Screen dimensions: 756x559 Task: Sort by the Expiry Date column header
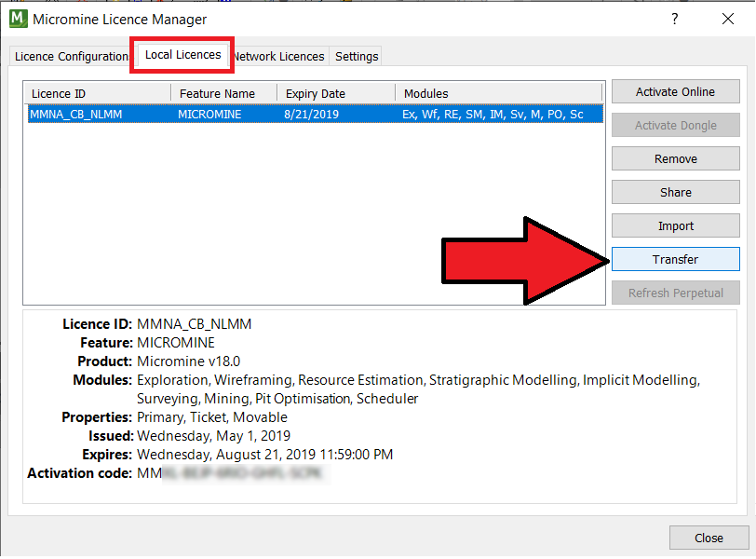pos(336,93)
